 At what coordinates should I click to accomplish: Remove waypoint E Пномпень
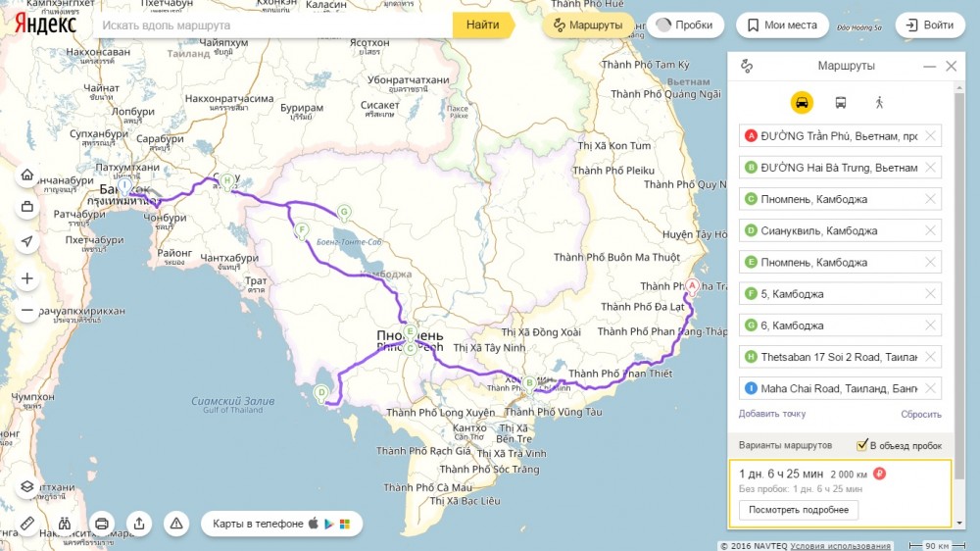click(x=931, y=262)
